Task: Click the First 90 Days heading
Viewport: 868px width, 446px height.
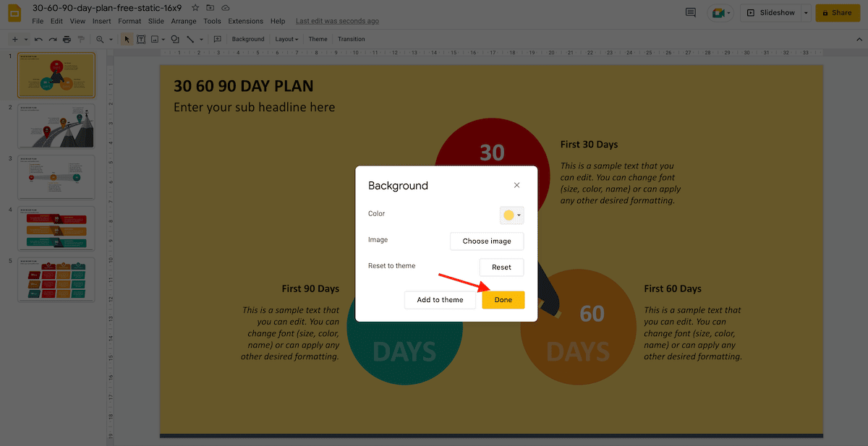Action: pos(310,288)
